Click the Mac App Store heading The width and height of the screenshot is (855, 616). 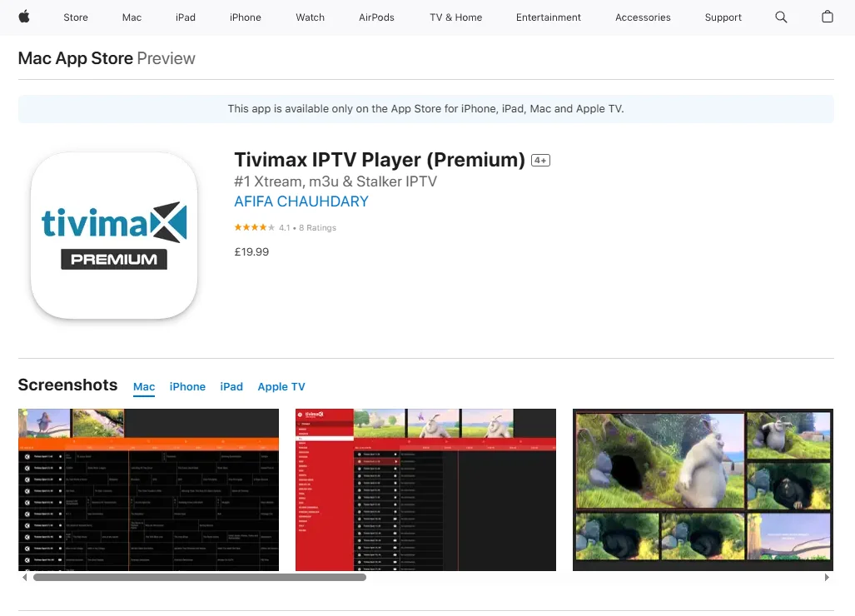click(76, 57)
